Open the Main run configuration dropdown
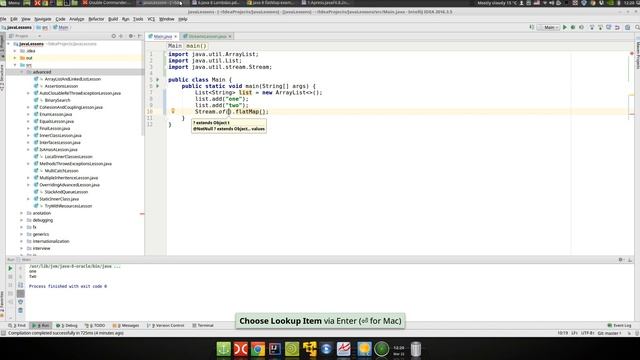 549,27
